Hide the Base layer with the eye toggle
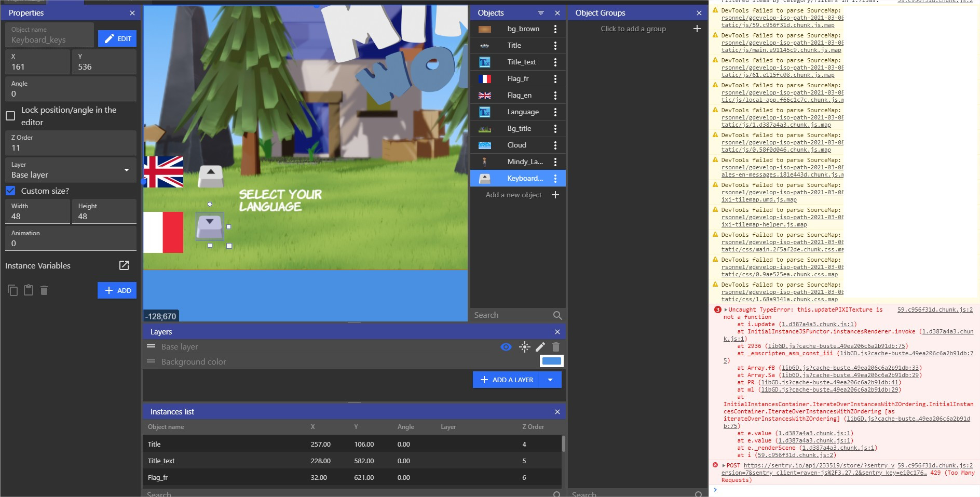Image resolution: width=980 pixels, height=497 pixels. point(506,346)
